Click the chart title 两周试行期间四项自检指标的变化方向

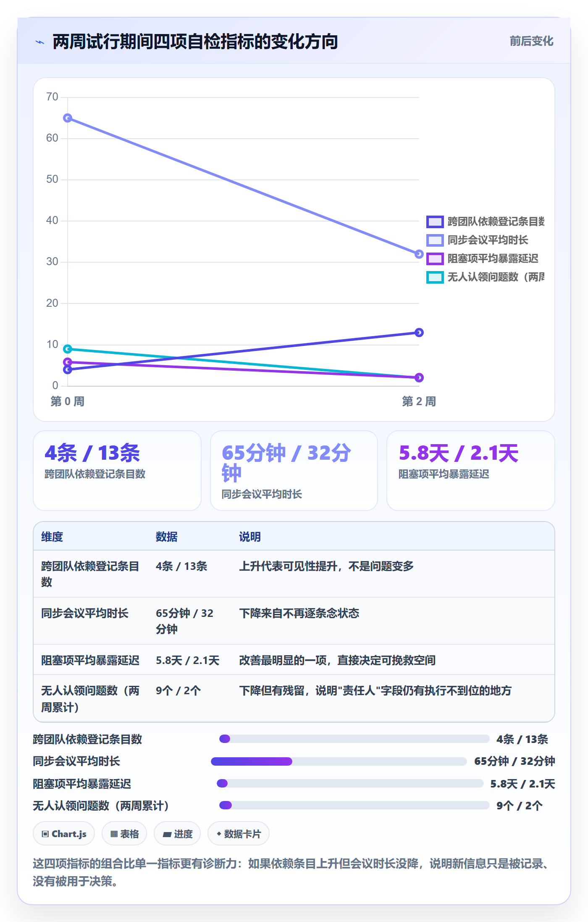coord(195,42)
